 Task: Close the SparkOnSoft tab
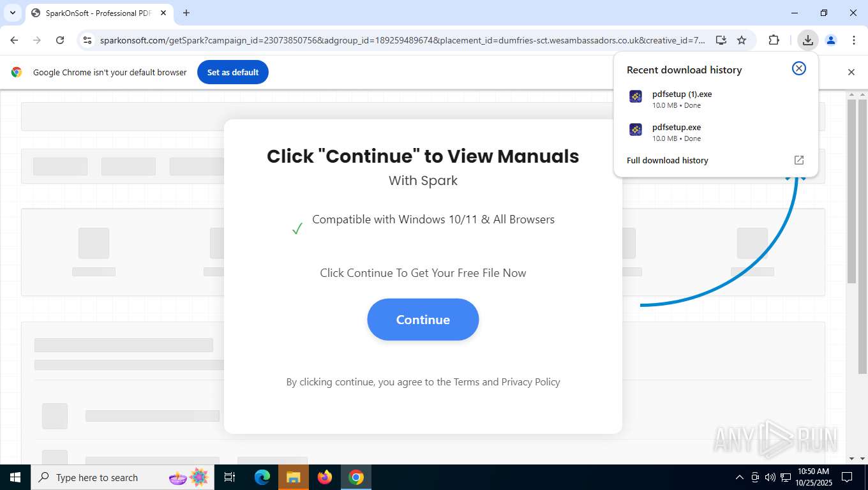pyautogui.click(x=163, y=13)
